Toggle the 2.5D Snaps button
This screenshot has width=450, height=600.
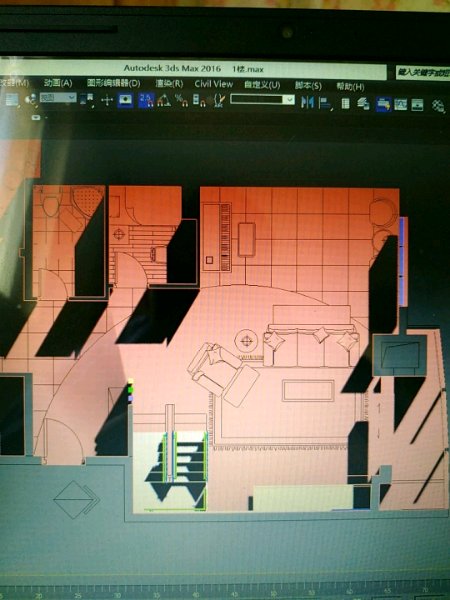(146, 100)
